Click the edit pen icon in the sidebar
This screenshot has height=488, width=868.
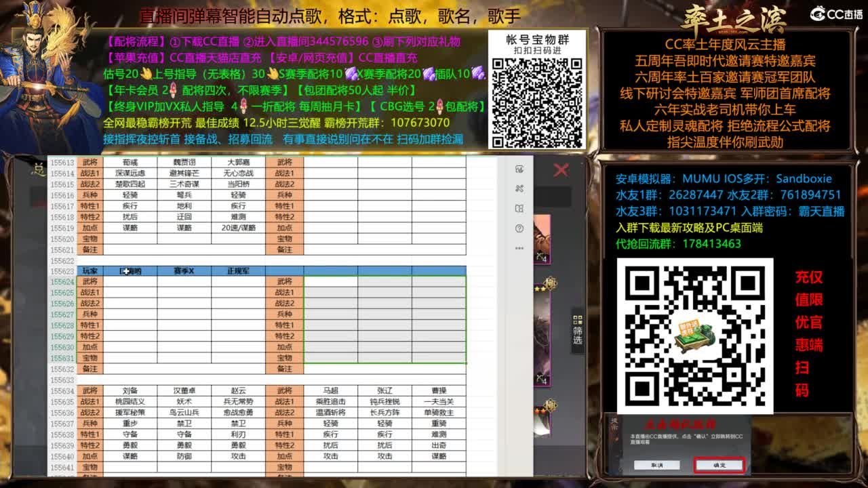pyautogui.click(x=520, y=169)
